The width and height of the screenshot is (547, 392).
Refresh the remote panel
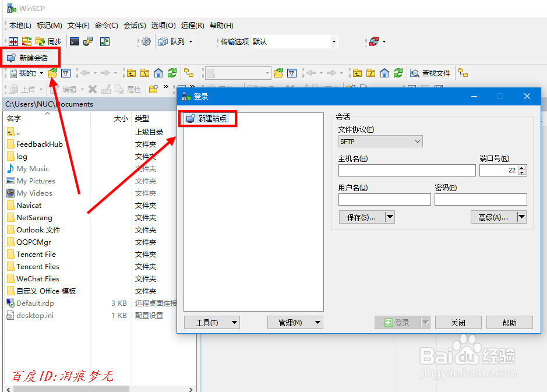point(398,73)
